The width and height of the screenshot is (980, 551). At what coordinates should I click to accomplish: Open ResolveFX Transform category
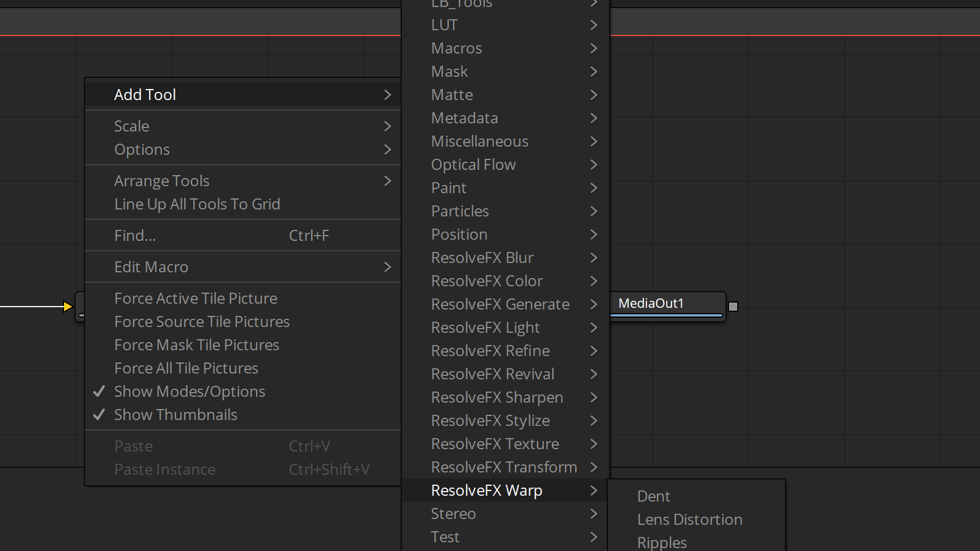click(x=505, y=467)
